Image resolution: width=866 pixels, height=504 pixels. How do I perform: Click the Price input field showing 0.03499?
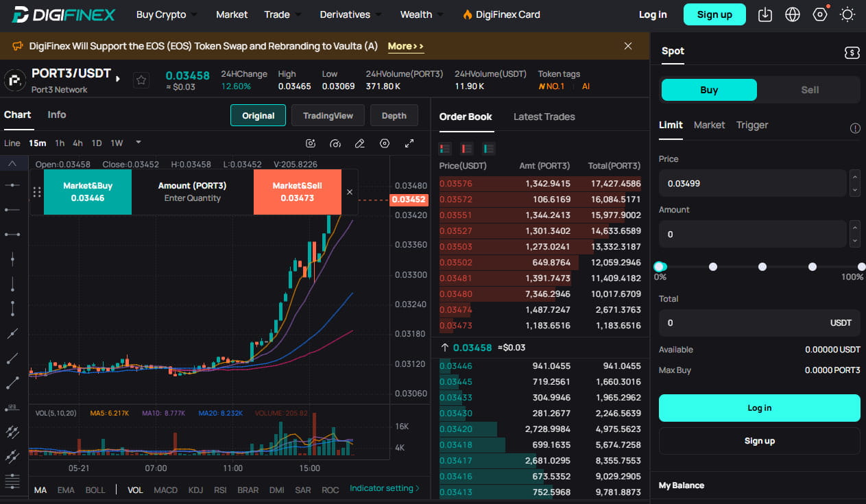pos(752,183)
